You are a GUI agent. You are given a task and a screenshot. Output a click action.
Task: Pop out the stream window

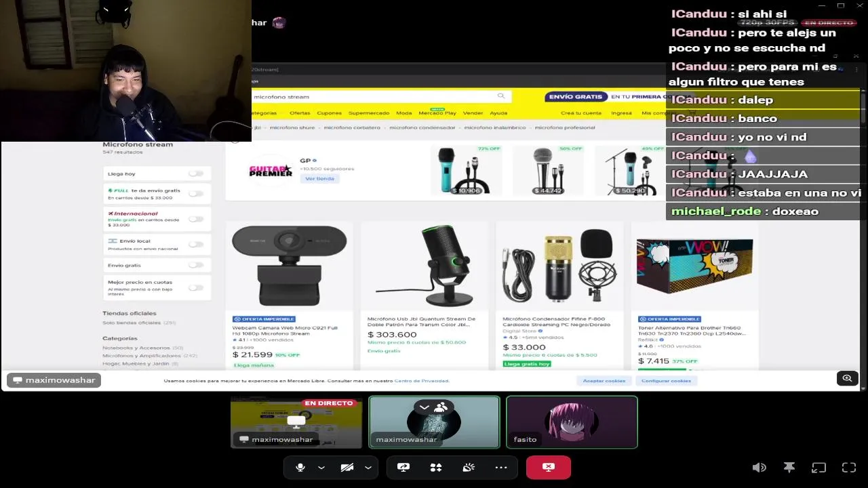click(819, 467)
